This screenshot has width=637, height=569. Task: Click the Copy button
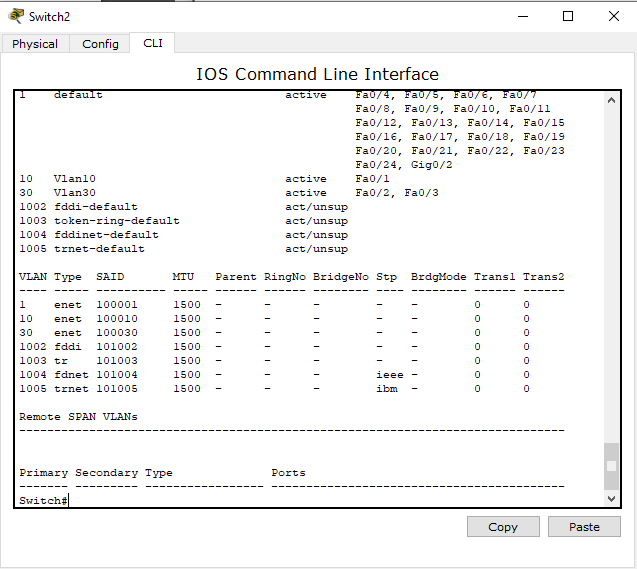point(503,527)
